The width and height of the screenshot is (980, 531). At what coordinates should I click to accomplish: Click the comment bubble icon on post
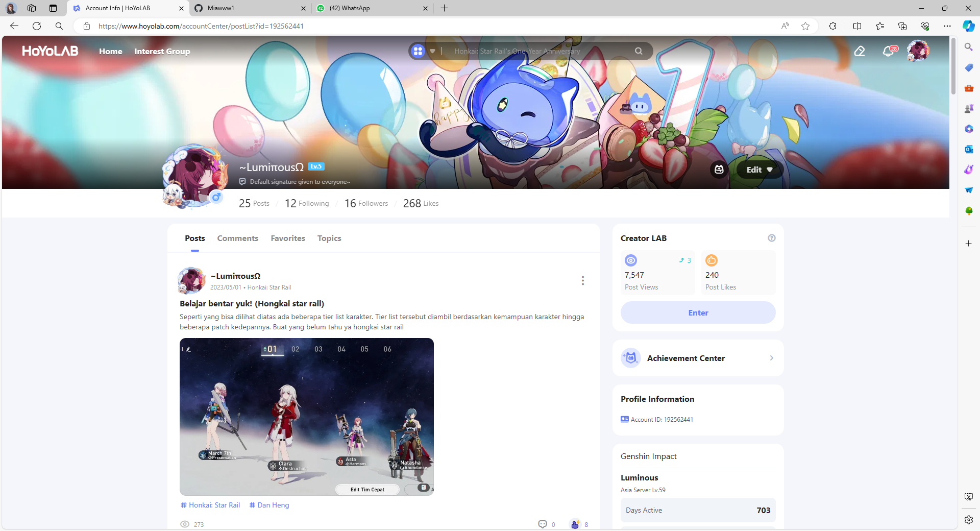(542, 524)
